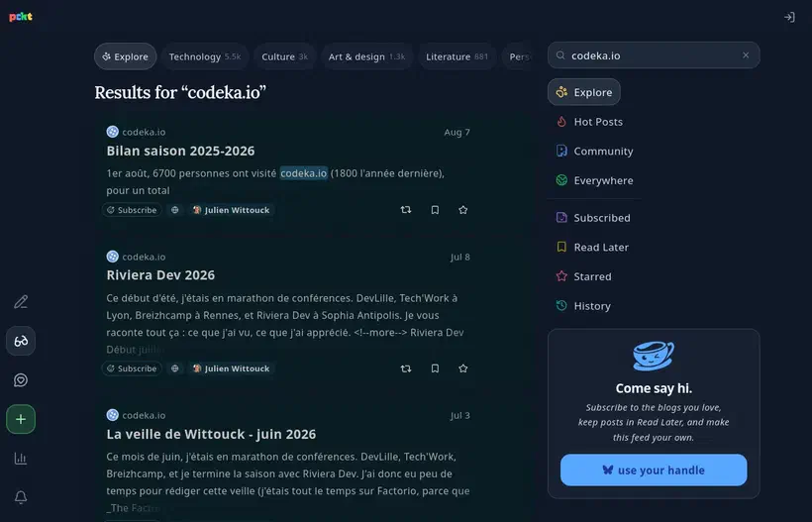Bookmark the Bilan saison 2025-2026 post
Viewport: 812px width, 522px height.
click(x=435, y=210)
